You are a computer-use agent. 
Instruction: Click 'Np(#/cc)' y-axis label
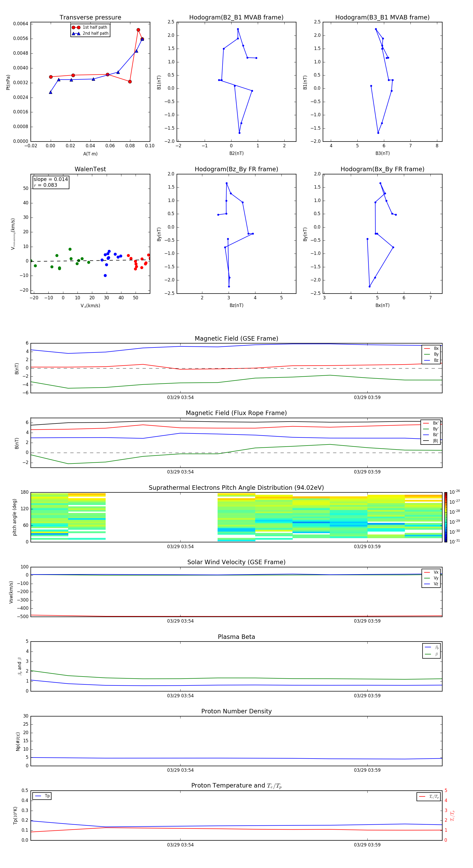pyautogui.click(x=18, y=741)
